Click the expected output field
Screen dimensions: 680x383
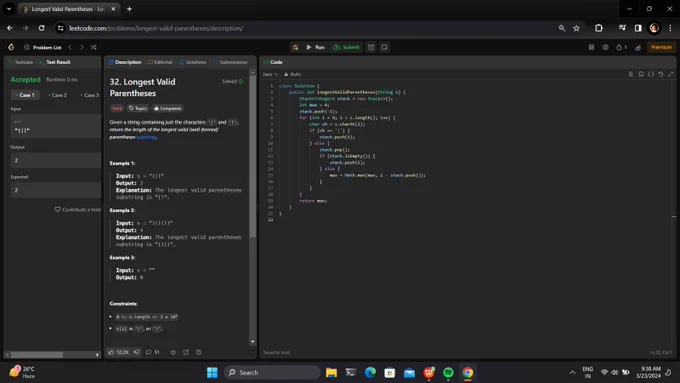(x=56, y=190)
